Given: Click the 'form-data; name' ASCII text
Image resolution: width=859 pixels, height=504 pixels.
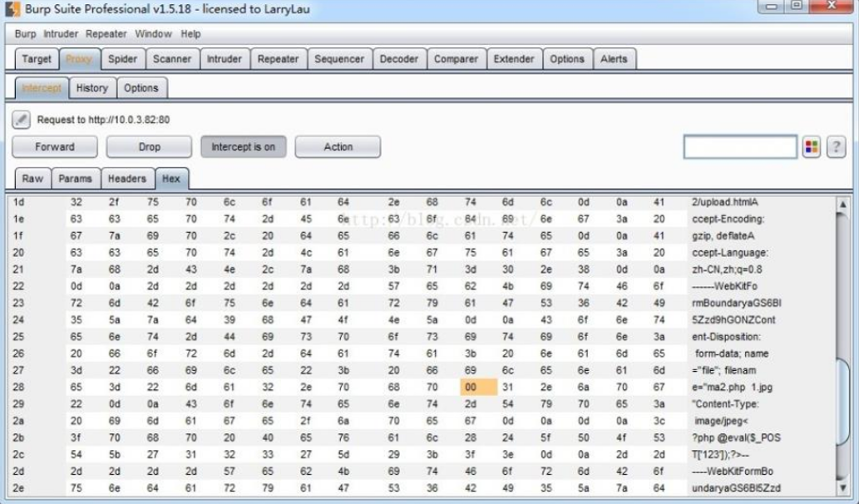Looking at the screenshot, I should [x=731, y=354].
